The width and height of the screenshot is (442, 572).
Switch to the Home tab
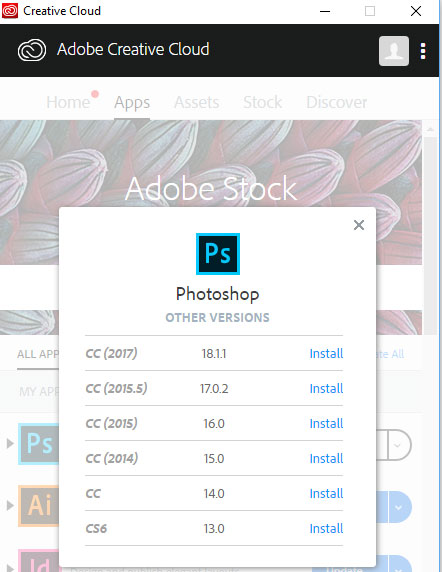pos(68,102)
